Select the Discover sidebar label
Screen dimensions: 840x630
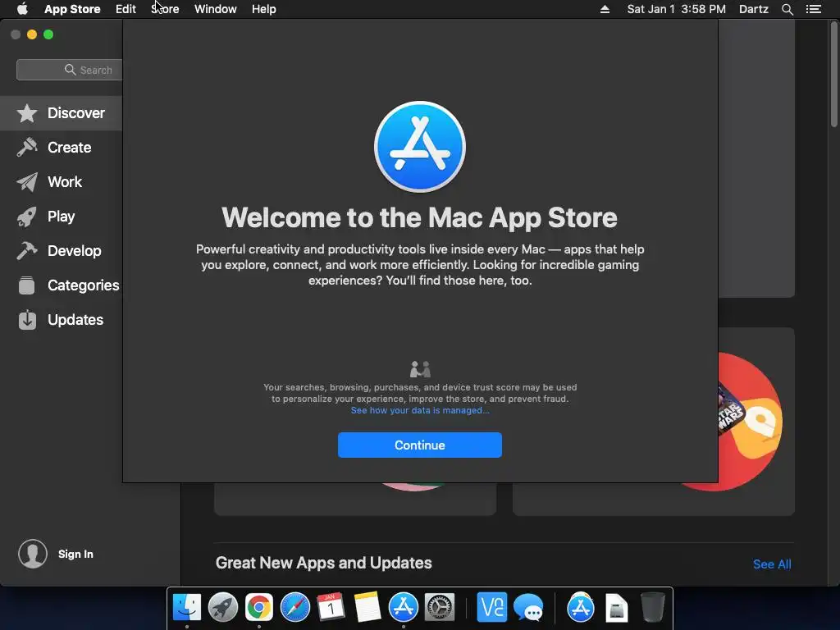[x=76, y=113]
